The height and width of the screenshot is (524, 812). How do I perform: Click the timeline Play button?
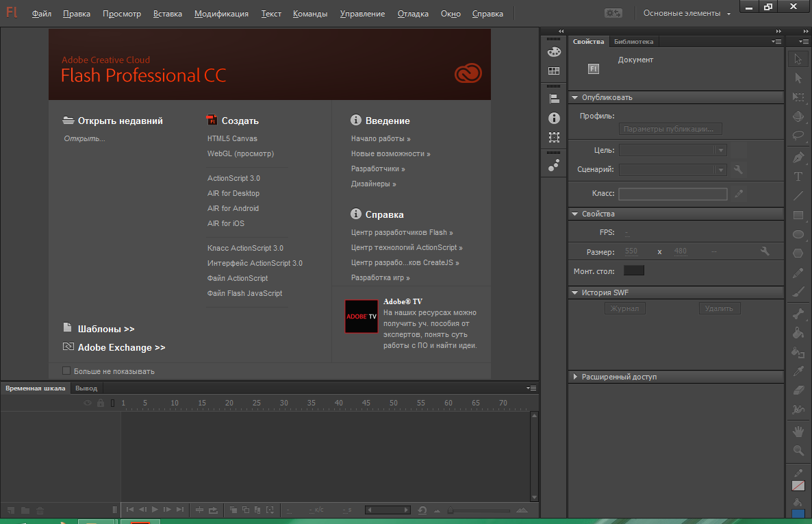154,510
